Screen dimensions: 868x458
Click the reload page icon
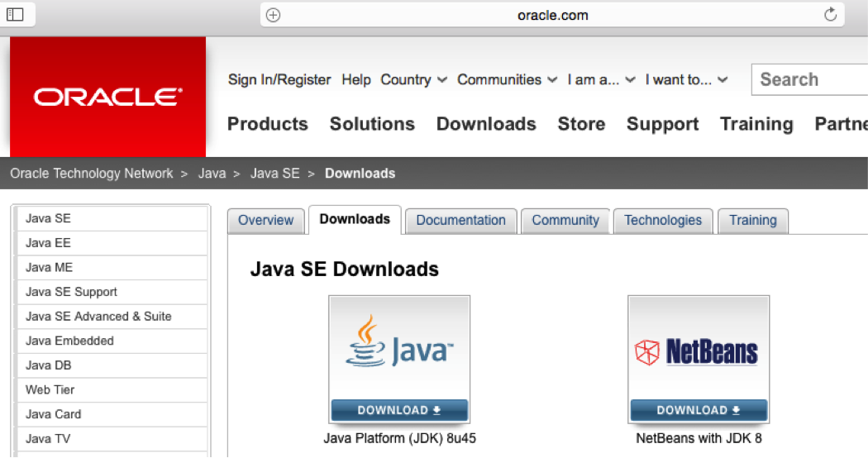830,14
